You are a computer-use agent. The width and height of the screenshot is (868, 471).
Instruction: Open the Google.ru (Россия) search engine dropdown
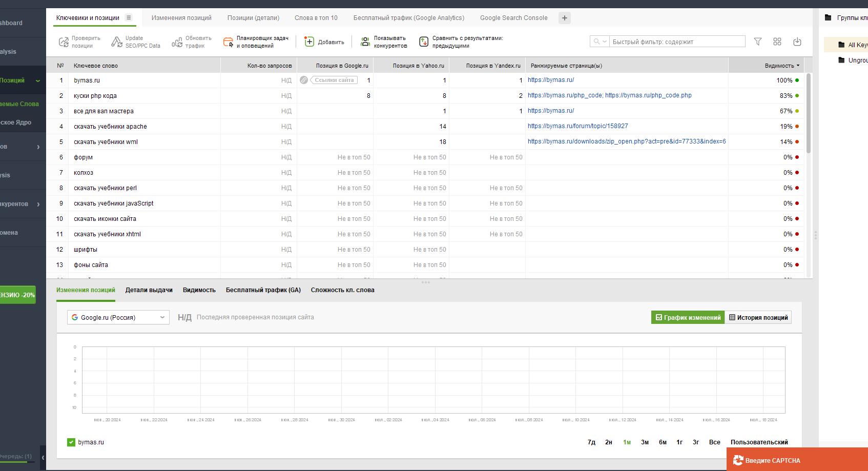[x=118, y=317]
